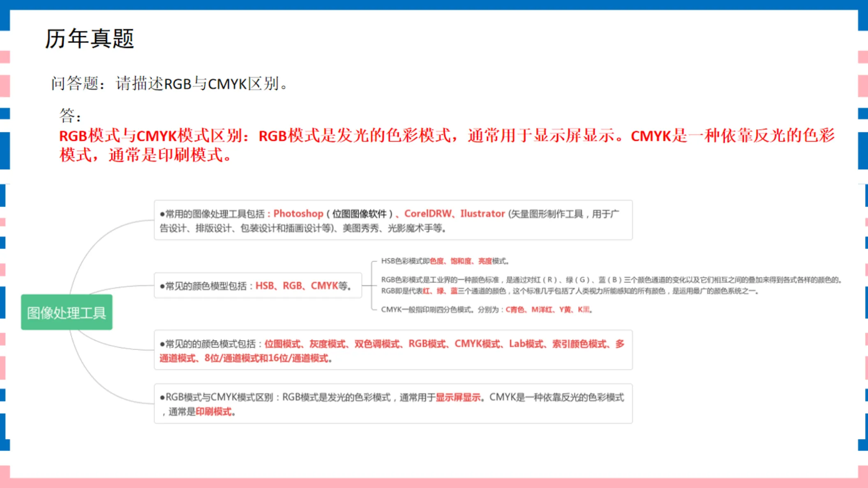The width and height of the screenshot is (868, 488).
Task: Click the line starting RGB即是代表红、绿、蓝
Action: click(570, 291)
